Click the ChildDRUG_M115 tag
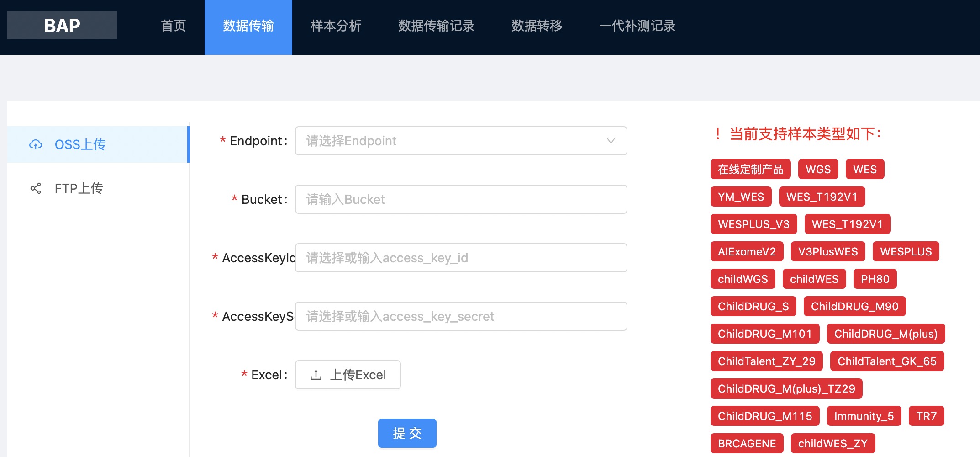 (x=765, y=416)
